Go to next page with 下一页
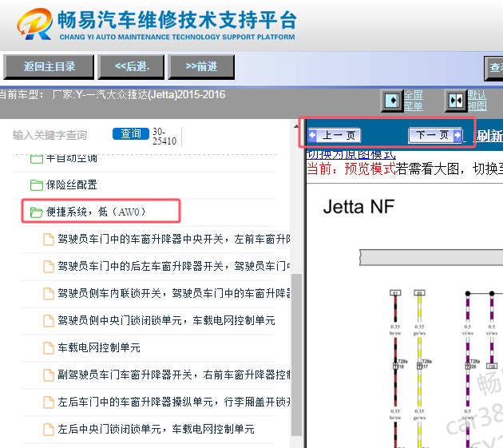 click(x=436, y=135)
